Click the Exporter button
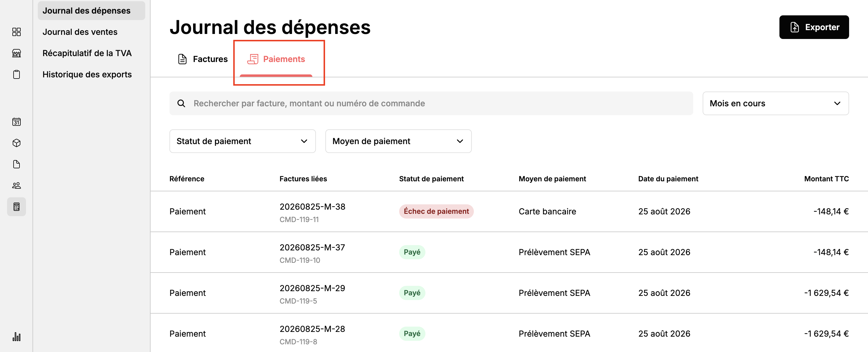 814,27
